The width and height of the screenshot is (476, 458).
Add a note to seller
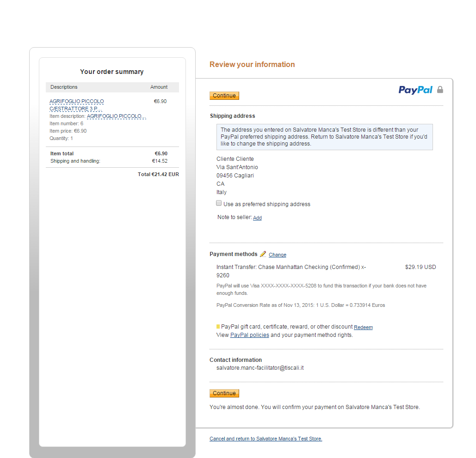point(257,218)
